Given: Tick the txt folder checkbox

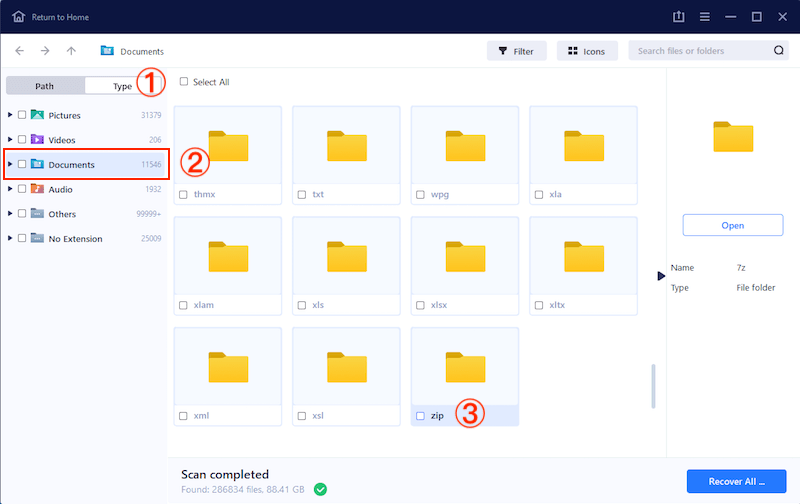Looking at the screenshot, I should pos(302,194).
